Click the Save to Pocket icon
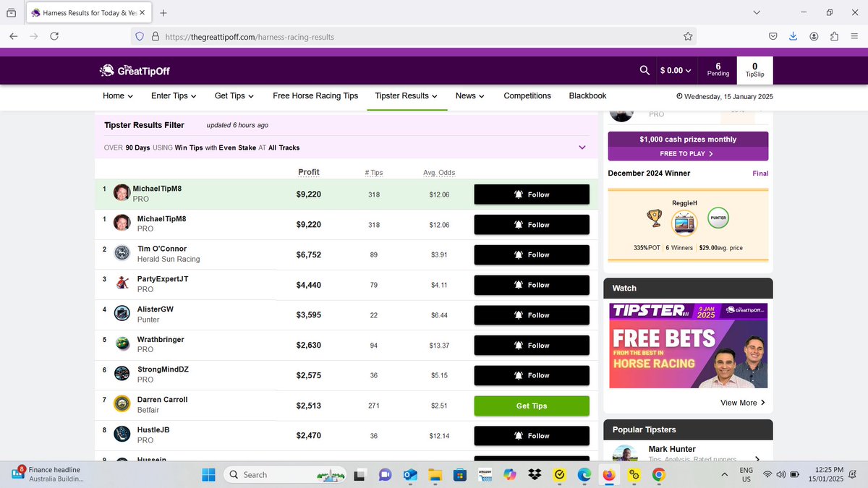This screenshot has height=488, width=868. tap(773, 36)
